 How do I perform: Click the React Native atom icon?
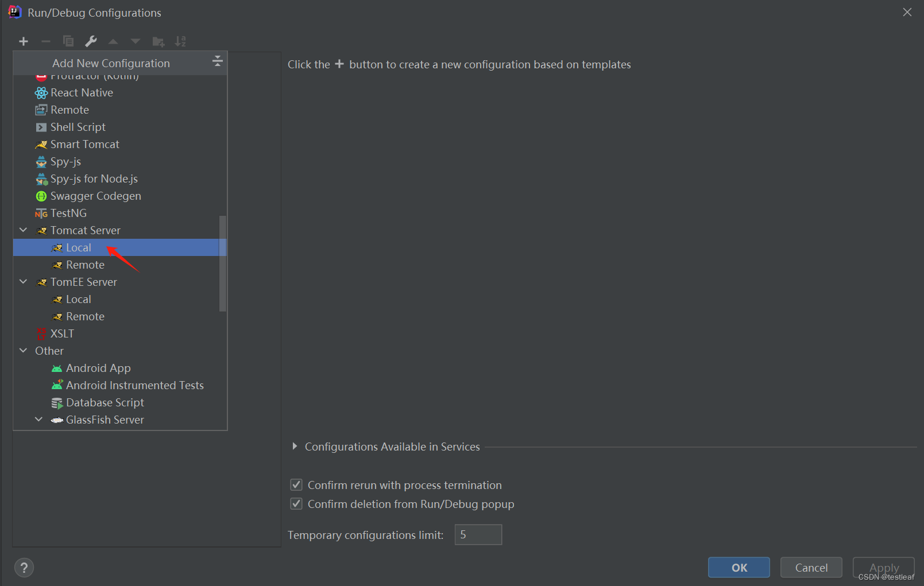click(41, 93)
